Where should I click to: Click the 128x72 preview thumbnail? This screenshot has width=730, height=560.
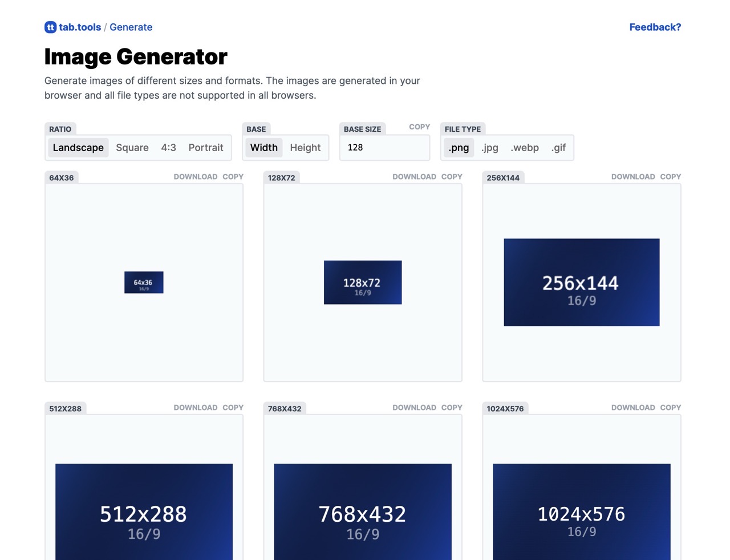[363, 282]
